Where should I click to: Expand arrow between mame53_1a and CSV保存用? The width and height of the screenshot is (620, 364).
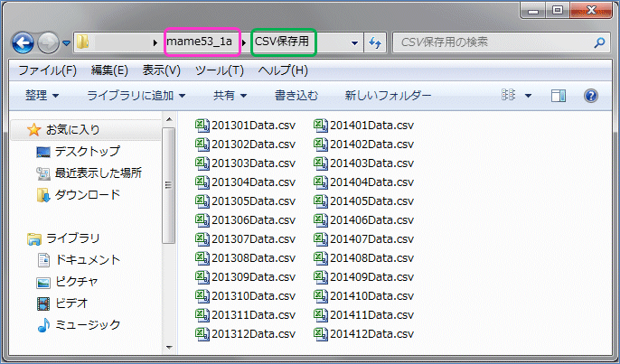pyautogui.click(x=244, y=42)
